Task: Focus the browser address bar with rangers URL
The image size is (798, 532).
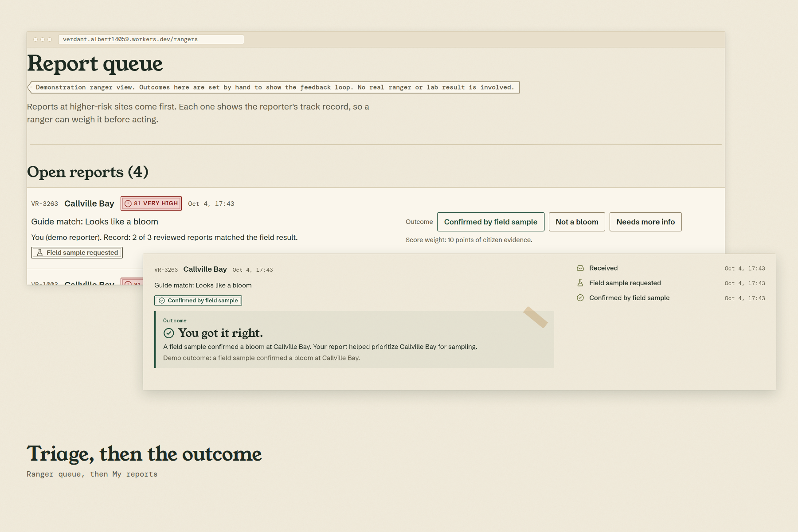Action: pyautogui.click(x=151, y=39)
